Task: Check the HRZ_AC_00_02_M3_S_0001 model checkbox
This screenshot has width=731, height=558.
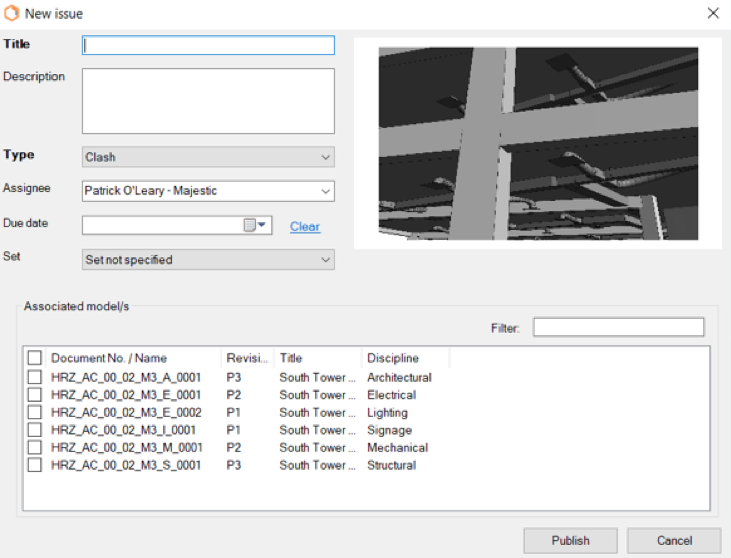Action: 34,465
